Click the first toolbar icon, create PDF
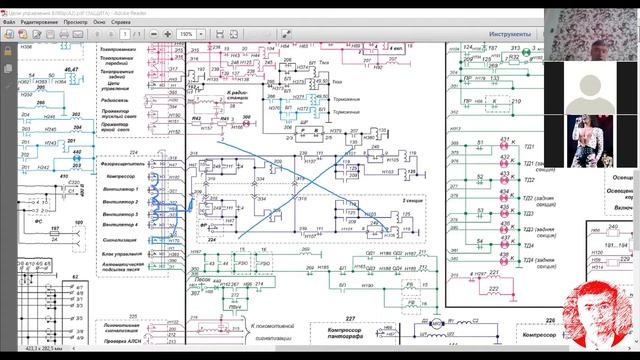The height and width of the screenshot is (360, 640). pyautogui.click(x=9, y=34)
